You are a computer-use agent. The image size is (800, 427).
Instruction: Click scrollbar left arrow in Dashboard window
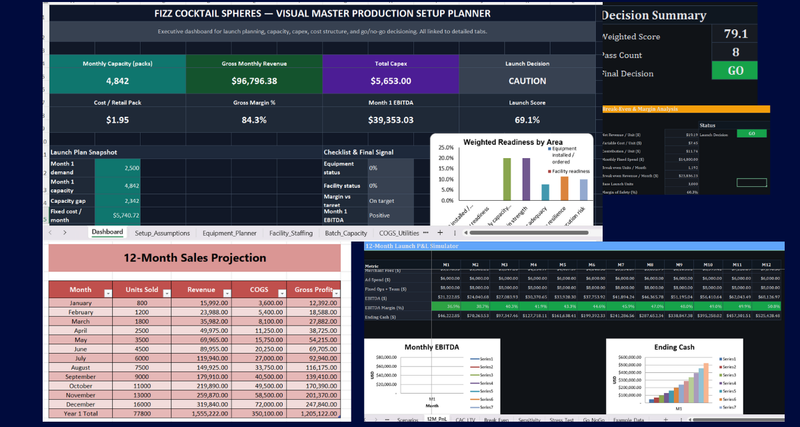[465, 233]
